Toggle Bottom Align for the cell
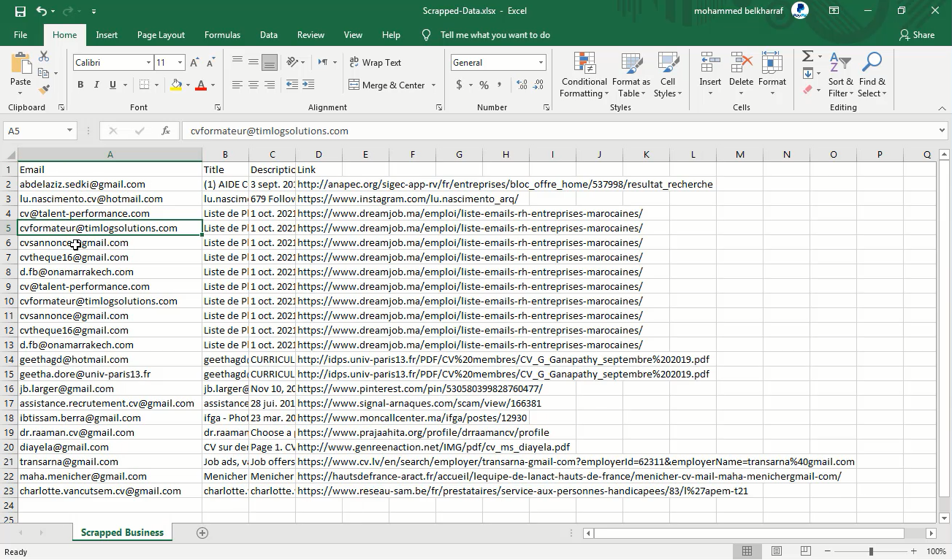The height and width of the screenshot is (560, 952). click(x=270, y=62)
